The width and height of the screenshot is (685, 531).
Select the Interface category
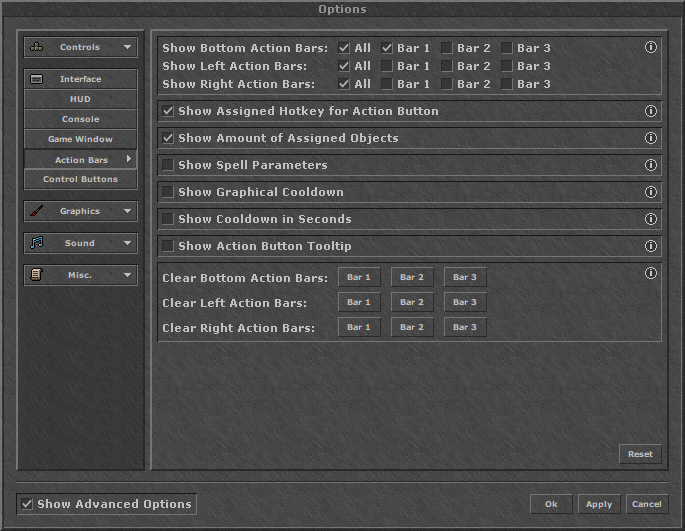pos(80,79)
